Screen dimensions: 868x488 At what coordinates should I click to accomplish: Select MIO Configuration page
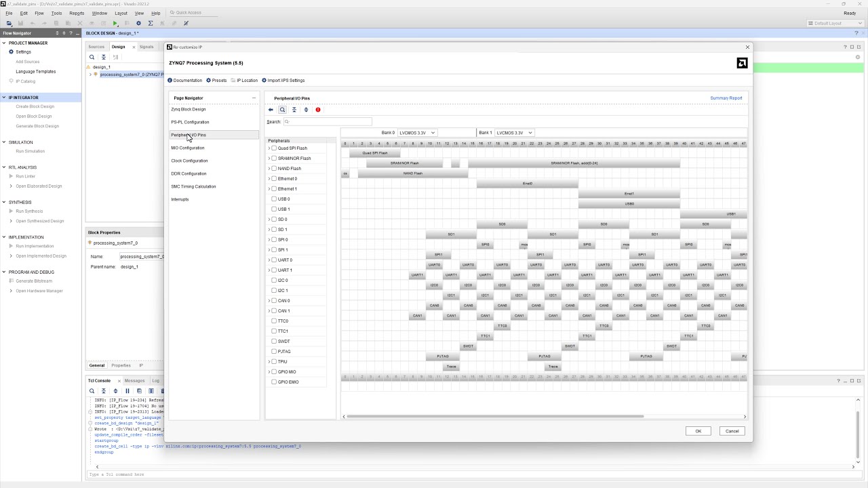coord(188,148)
